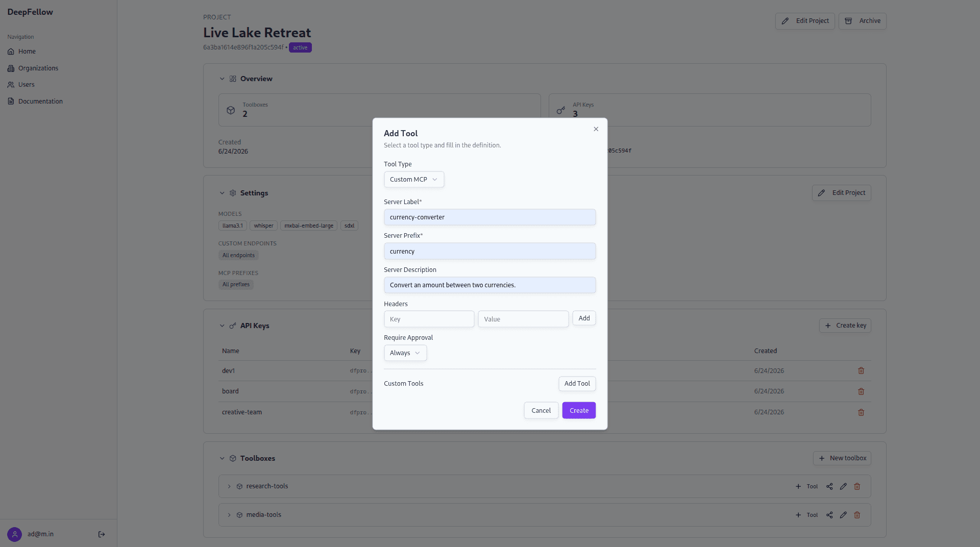
Task: Expand the media-tools toolbox
Action: pyautogui.click(x=229, y=515)
